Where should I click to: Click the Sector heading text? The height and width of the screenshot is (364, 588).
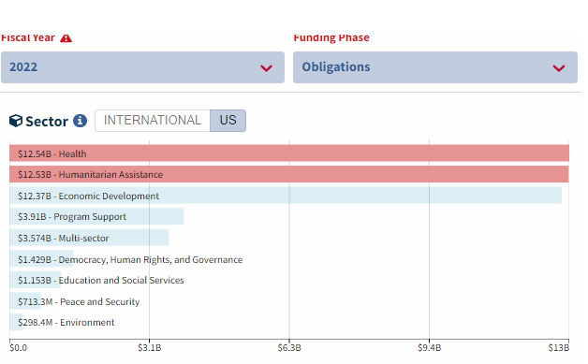tap(47, 122)
